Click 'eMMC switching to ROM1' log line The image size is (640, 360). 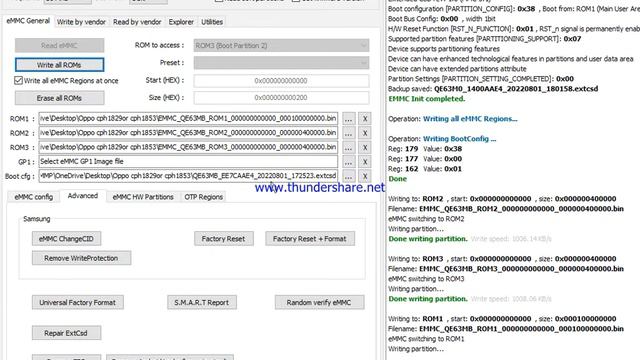tap(426, 339)
